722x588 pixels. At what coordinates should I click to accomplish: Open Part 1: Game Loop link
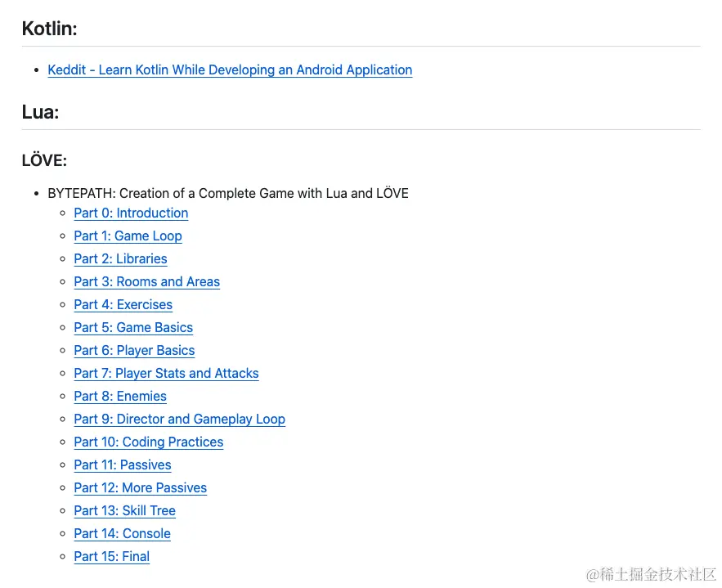128,236
